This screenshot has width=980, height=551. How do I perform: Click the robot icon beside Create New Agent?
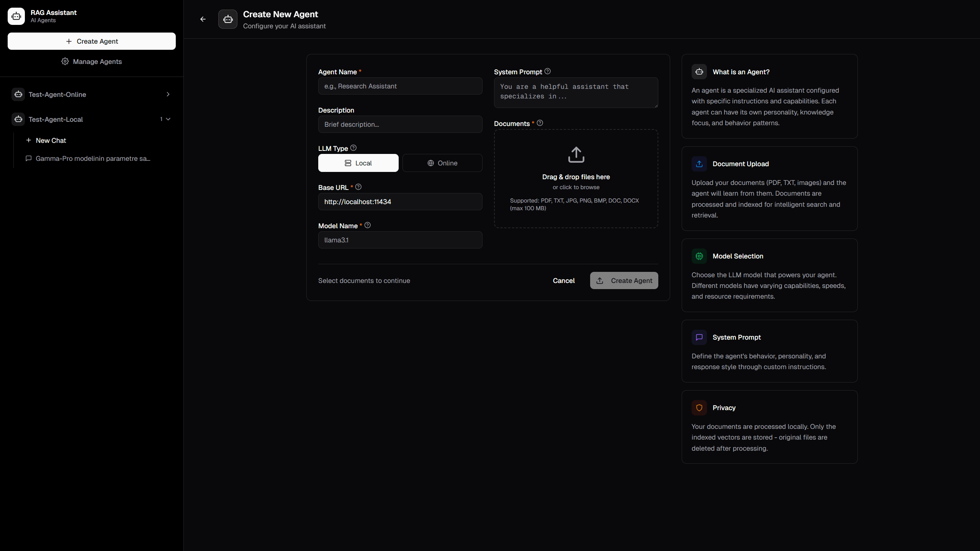pyautogui.click(x=228, y=19)
